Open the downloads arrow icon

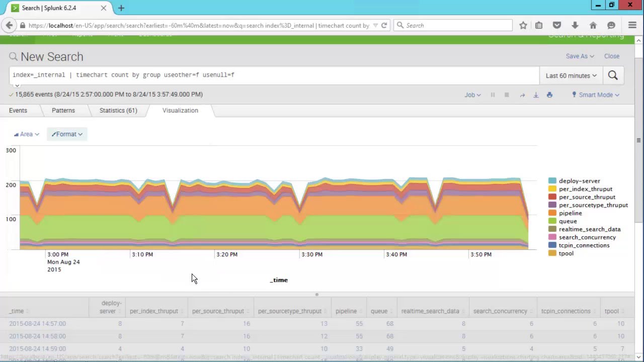(x=575, y=25)
